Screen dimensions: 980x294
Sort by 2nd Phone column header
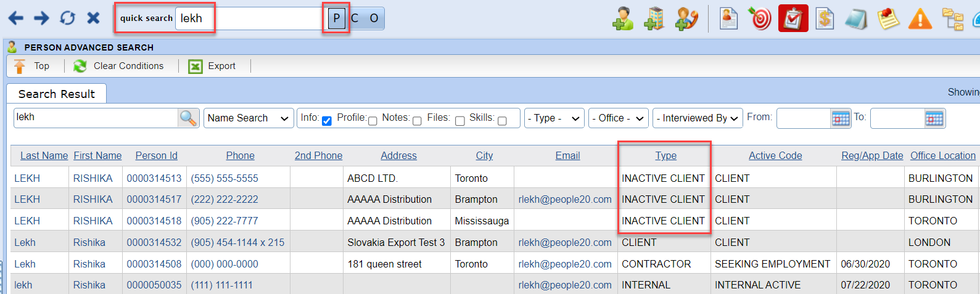pyautogui.click(x=318, y=156)
